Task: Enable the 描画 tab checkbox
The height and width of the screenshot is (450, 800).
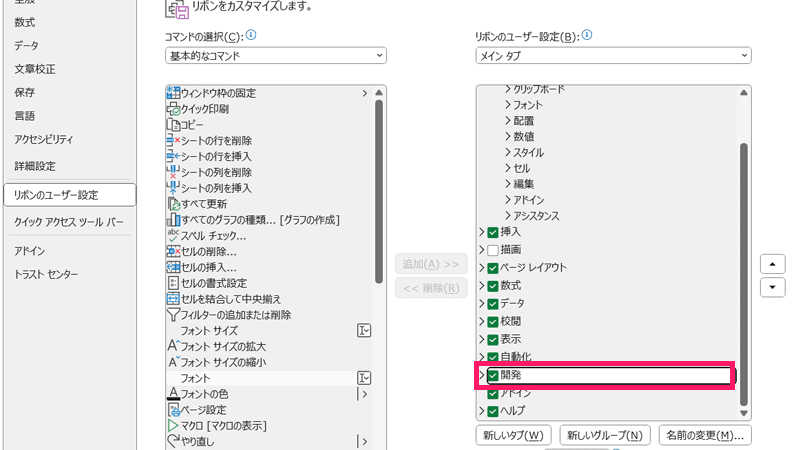Action: [492, 250]
